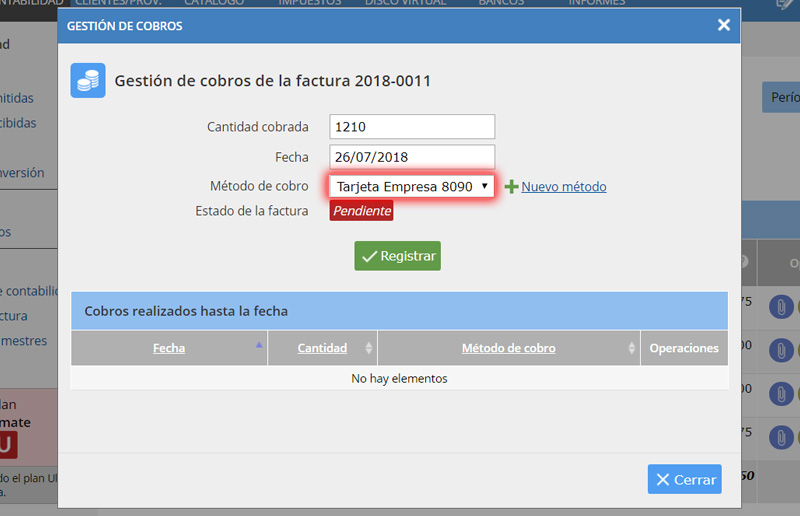Sort by Método de cobro column header
The height and width of the screenshot is (516, 800).
coord(508,348)
